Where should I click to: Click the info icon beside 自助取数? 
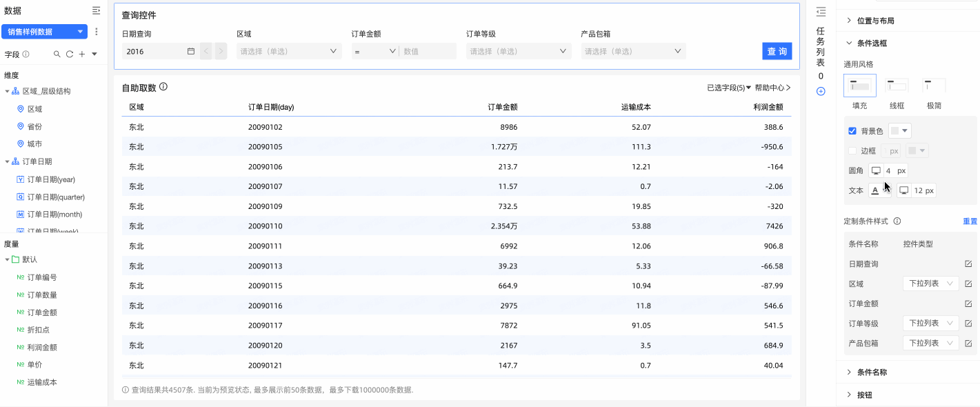[x=163, y=87]
